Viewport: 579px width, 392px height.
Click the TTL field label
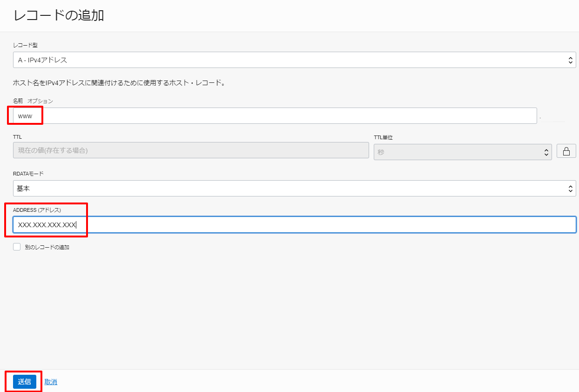16,136
